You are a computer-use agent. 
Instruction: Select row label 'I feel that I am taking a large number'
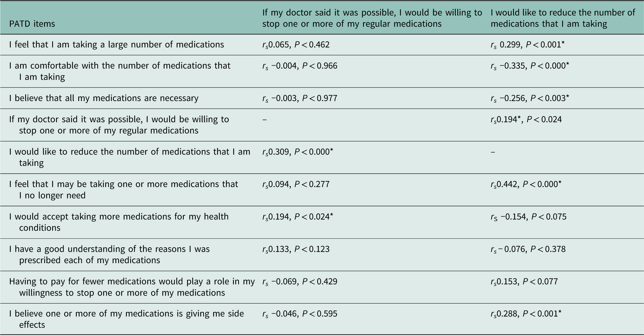pyautogui.click(x=116, y=45)
